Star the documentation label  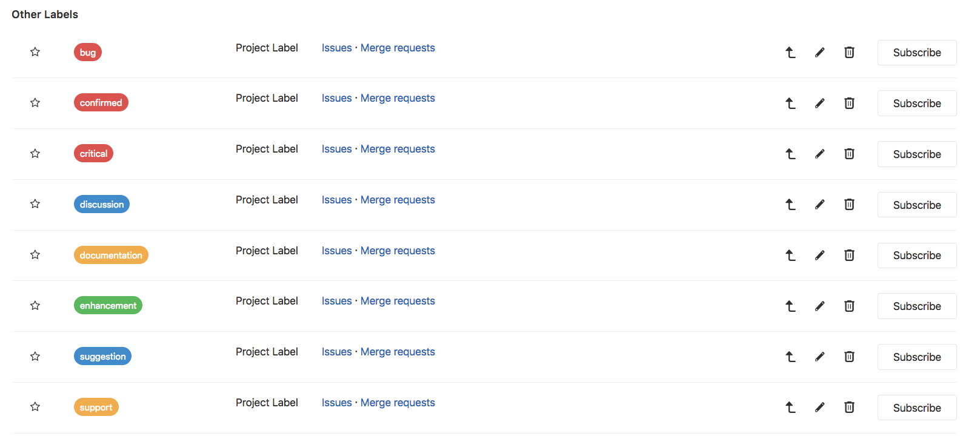pyautogui.click(x=35, y=255)
